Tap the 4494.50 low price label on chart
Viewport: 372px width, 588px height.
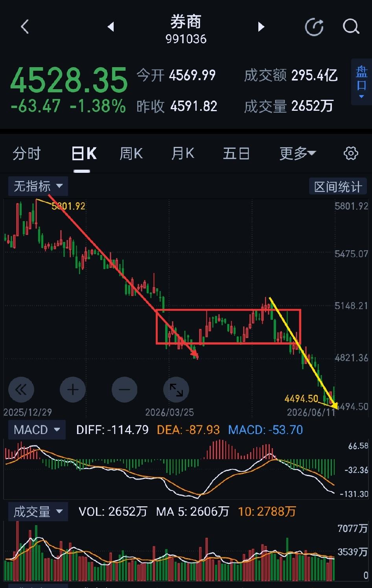[x=301, y=399]
